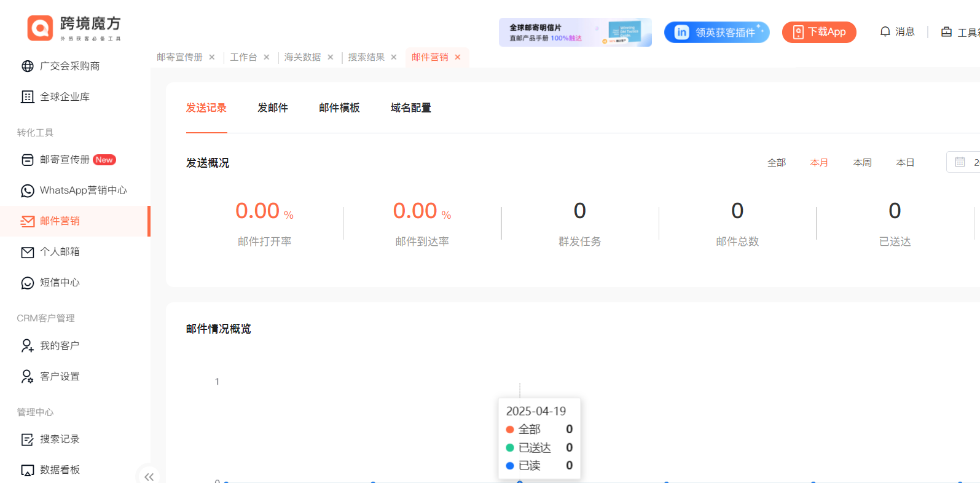
Task: Click 我的客户 person icon
Action: coord(28,346)
